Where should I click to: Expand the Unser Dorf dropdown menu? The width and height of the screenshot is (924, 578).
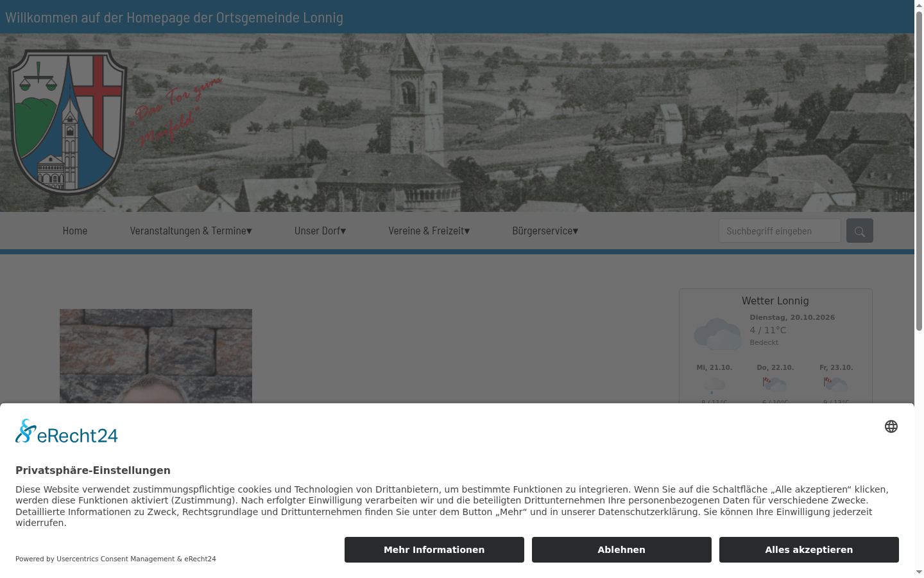[320, 231]
